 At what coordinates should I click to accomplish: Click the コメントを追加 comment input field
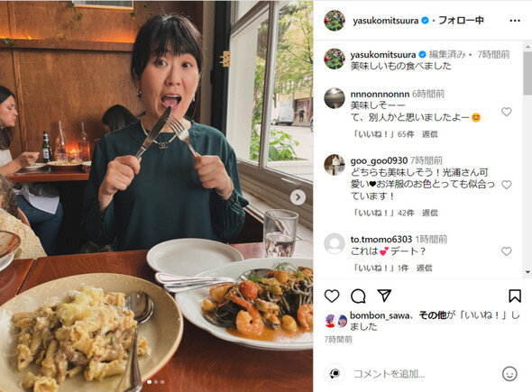point(426,374)
